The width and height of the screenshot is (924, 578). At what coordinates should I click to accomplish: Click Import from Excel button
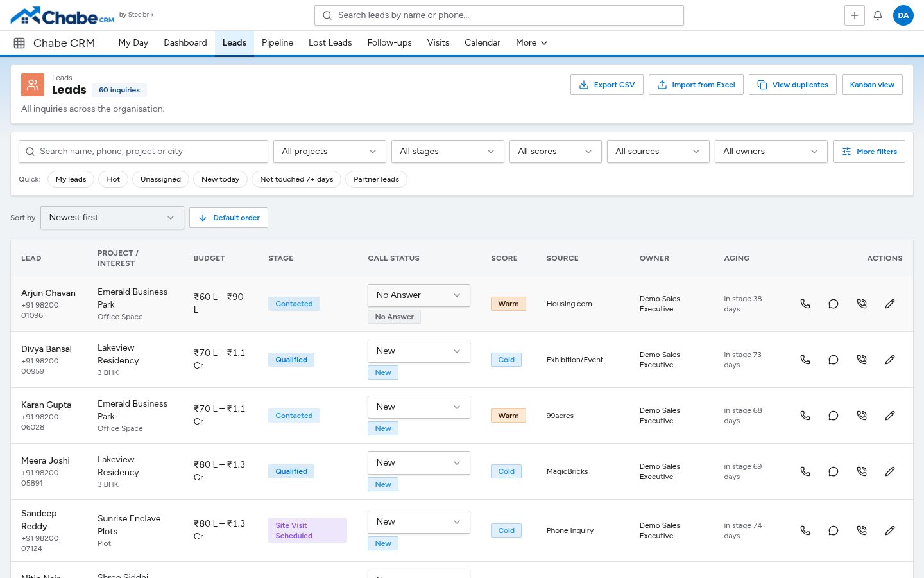point(696,85)
